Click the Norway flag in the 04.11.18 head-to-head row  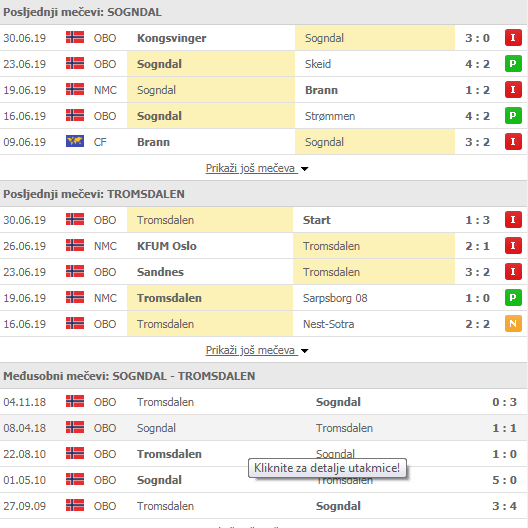coord(75,401)
